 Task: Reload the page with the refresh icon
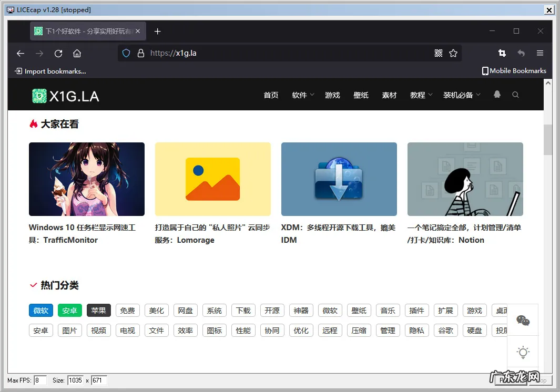click(58, 53)
